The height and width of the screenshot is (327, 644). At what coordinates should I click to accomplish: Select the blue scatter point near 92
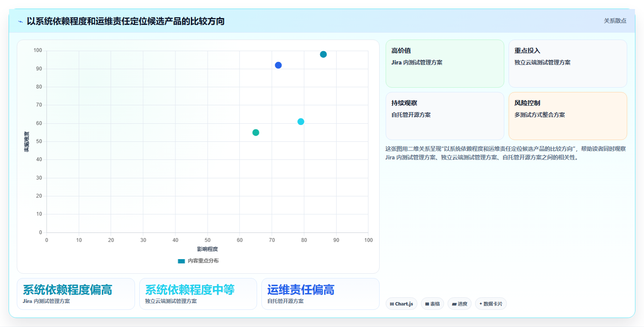tap(278, 65)
